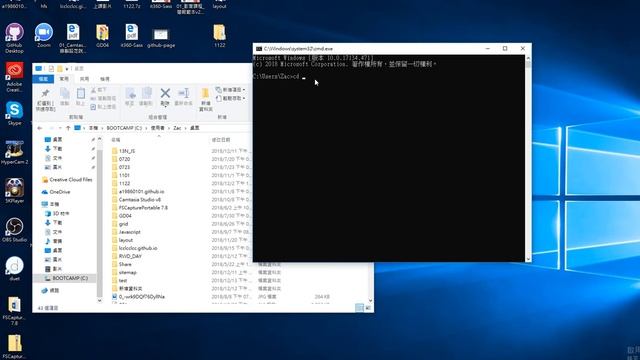The width and height of the screenshot is (640, 360).
Task: Select BOOTCAMP (C:) in navigation pane
Action: 65,278
